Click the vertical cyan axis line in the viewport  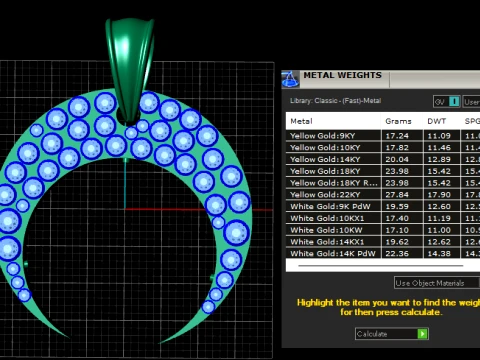pos(125,183)
